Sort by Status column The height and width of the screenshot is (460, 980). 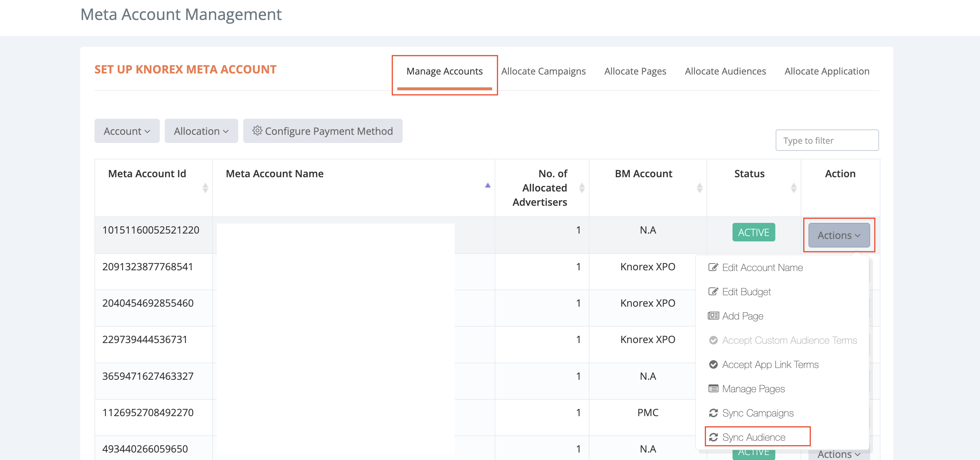pyautogui.click(x=793, y=188)
